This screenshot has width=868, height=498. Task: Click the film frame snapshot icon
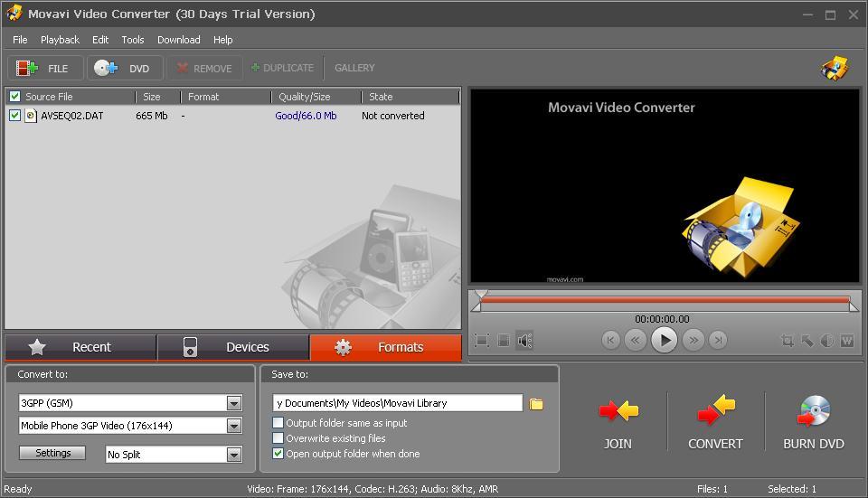504,341
